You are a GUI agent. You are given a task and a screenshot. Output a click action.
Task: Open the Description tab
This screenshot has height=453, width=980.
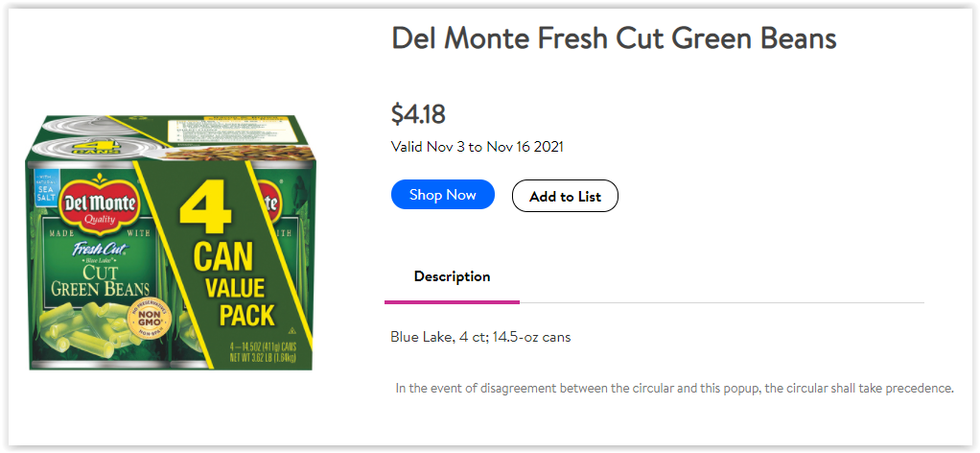click(452, 276)
